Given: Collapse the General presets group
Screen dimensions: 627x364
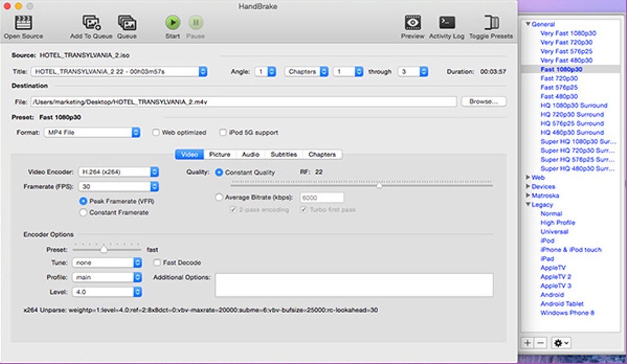Looking at the screenshot, I should point(528,24).
